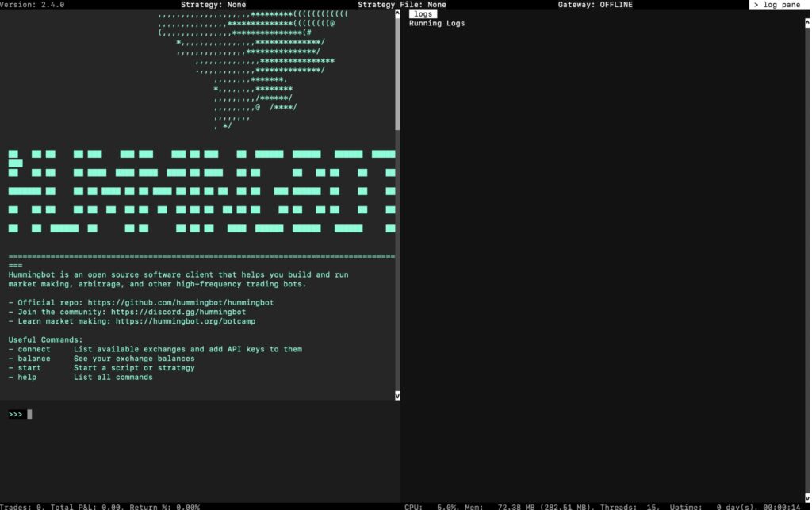812x510 pixels.
Task: Open the discord.gg/hummingbot community link
Action: 178,312
